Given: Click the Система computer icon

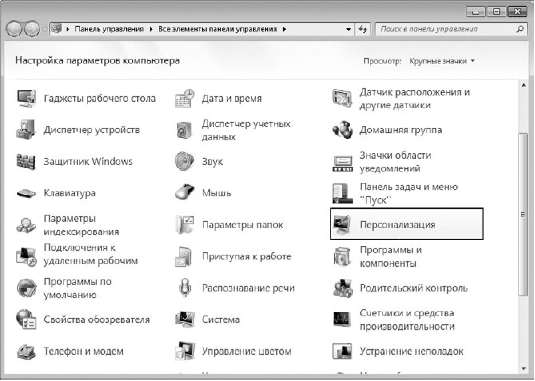Looking at the screenshot, I should [x=185, y=320].
